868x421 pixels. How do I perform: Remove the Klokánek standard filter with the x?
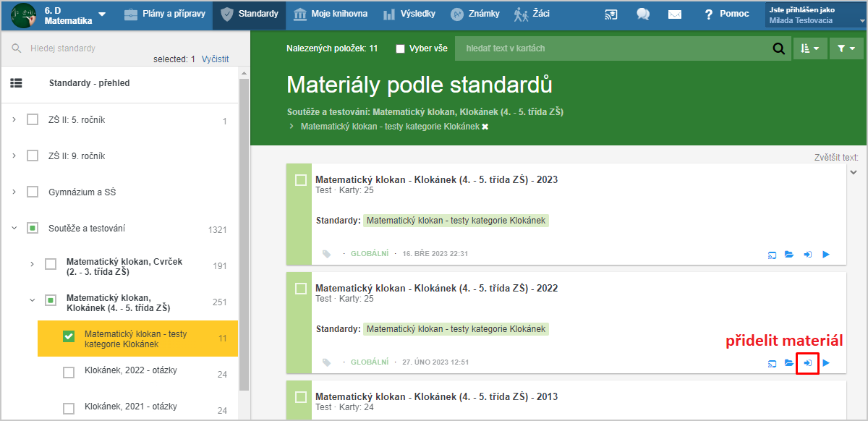(485, 127)
